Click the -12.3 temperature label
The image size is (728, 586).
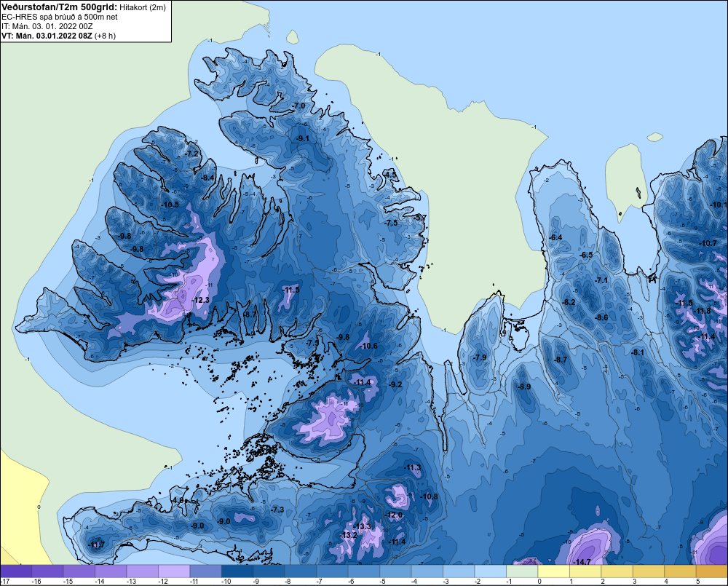(x=201, y=300)
